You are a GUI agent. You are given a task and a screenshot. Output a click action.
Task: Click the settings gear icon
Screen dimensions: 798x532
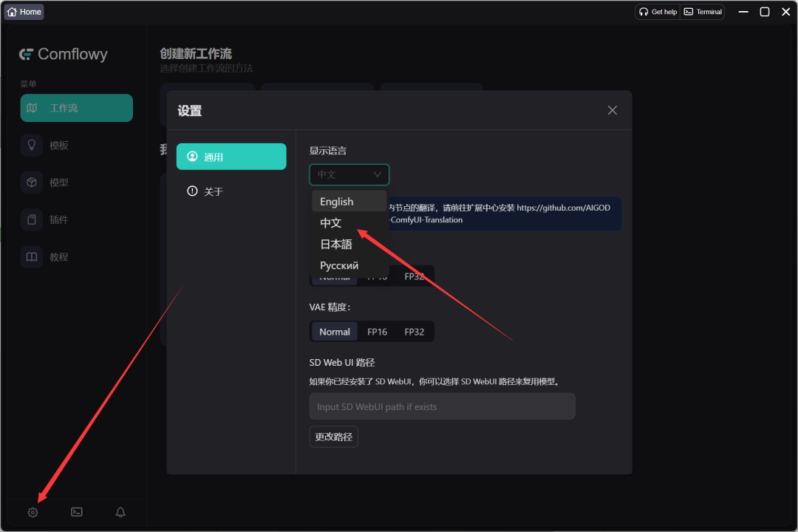point(33,512)
